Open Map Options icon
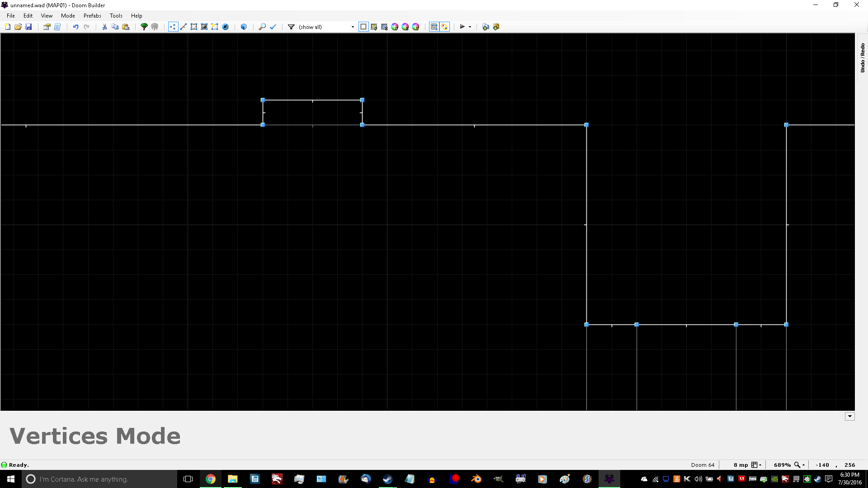Image resolution: width=868 pixels, height=488 pixels. click(x=47, y=27)
